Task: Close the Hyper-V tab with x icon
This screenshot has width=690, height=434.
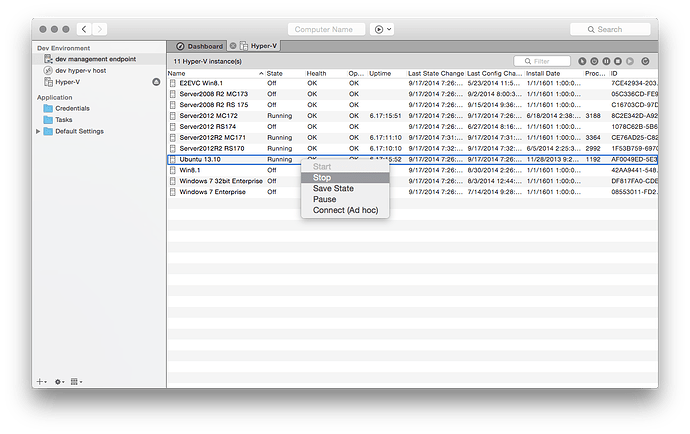Action: tap(233, 46)
